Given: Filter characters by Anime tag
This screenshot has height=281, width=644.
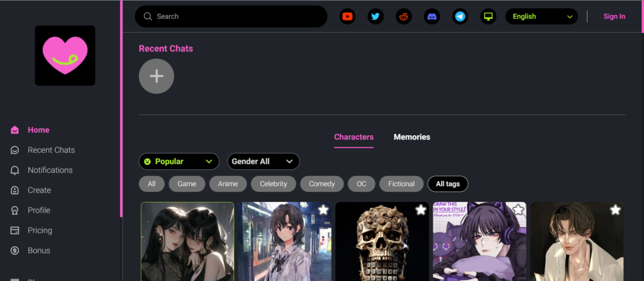Looking at the screenshot, I should [228, 184].
